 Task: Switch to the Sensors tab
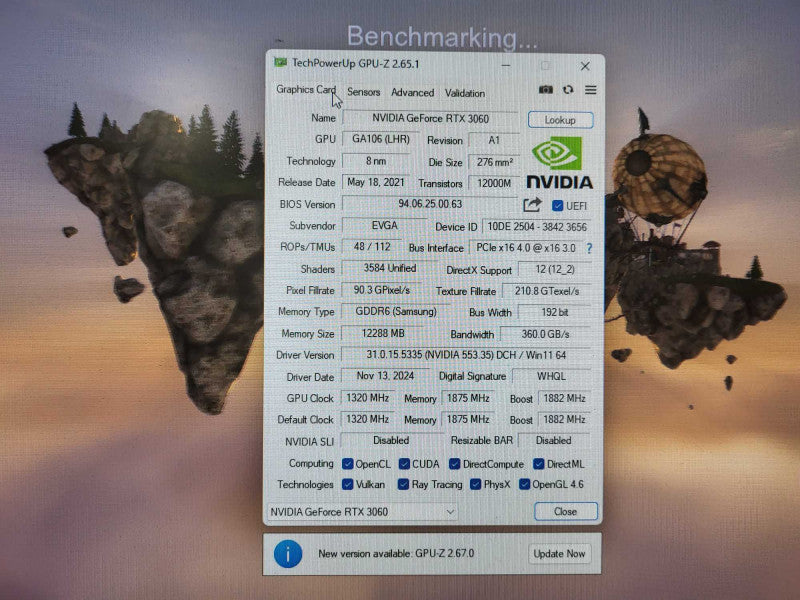pos(363,92)
